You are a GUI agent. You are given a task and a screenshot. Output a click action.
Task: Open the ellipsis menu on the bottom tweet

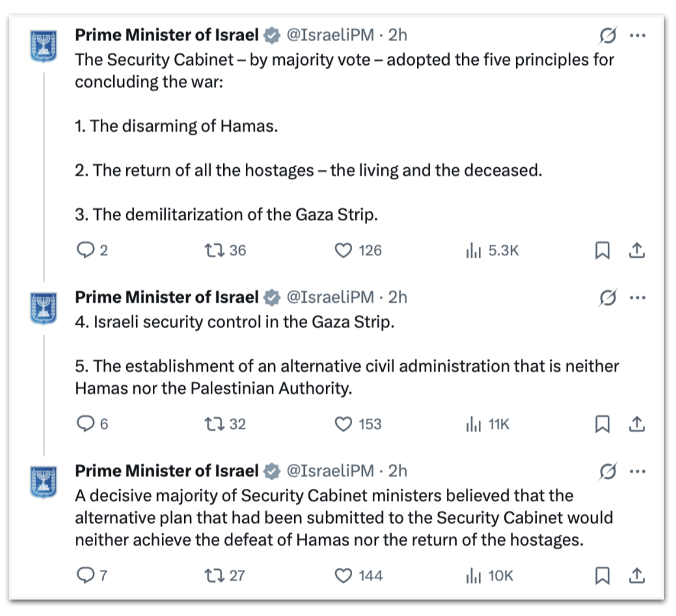pos(638,470)
